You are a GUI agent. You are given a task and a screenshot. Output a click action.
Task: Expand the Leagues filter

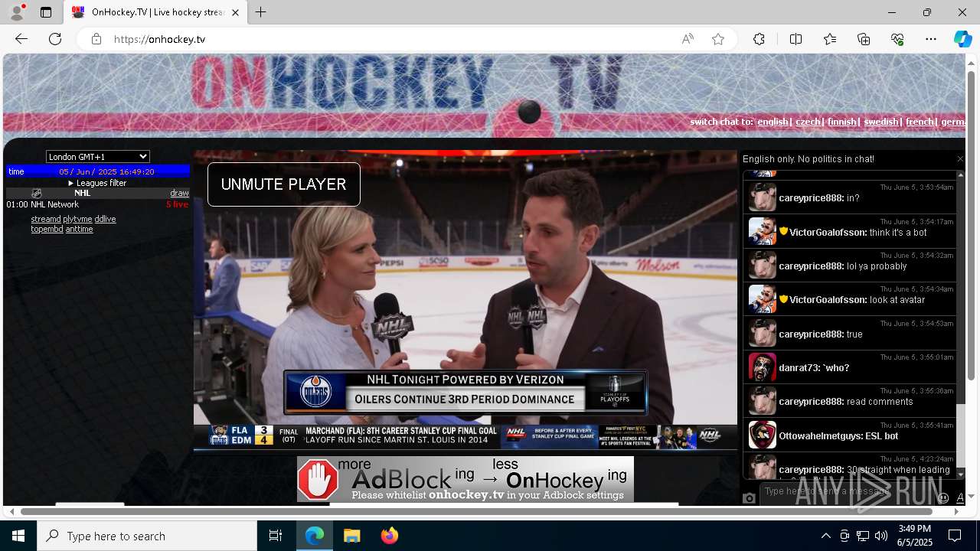tap(97, 183)
